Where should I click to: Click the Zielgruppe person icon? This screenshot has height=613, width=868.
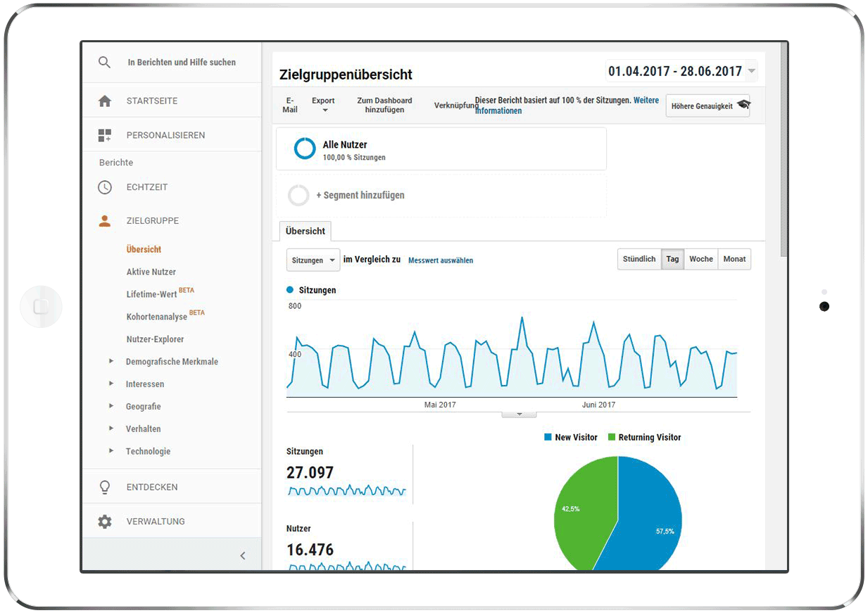pos(105,221)
